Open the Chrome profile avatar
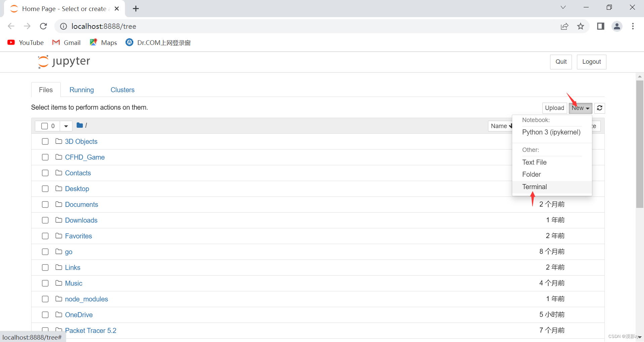The width and height of the screenshot is (644, 342). (617, 26)
